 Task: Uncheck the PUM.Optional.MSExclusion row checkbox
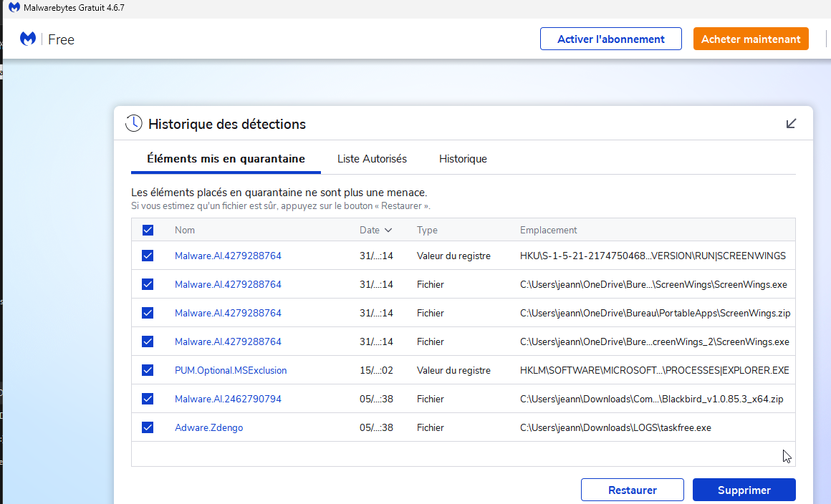[148, 370]
